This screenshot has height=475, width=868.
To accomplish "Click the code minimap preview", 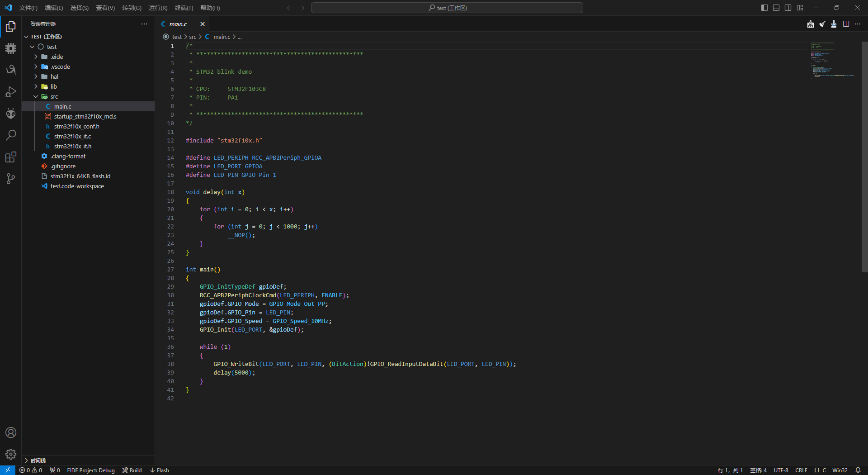I will (832, 60).
